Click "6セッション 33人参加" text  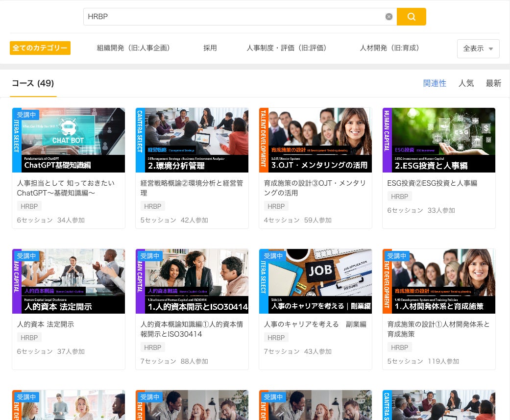[x=421, y=210]
